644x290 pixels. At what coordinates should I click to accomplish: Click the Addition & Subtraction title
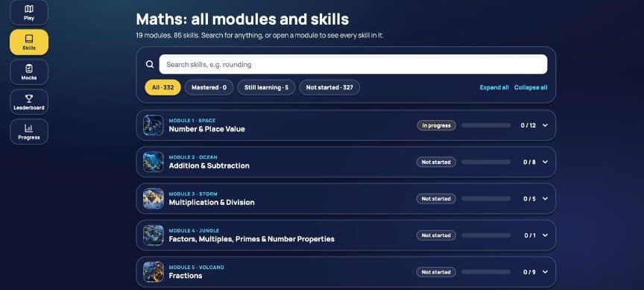[209, 166]
